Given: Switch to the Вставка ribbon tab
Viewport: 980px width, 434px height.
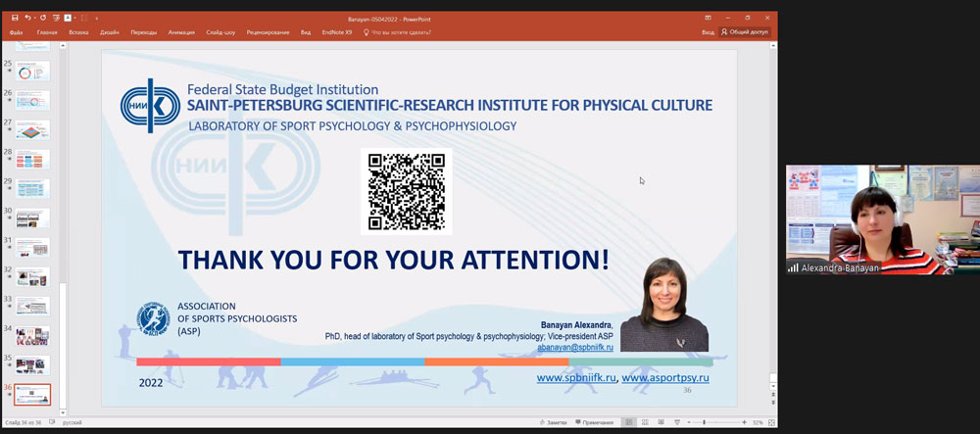Looking at the screenshot, I should (x=78, y=32).
